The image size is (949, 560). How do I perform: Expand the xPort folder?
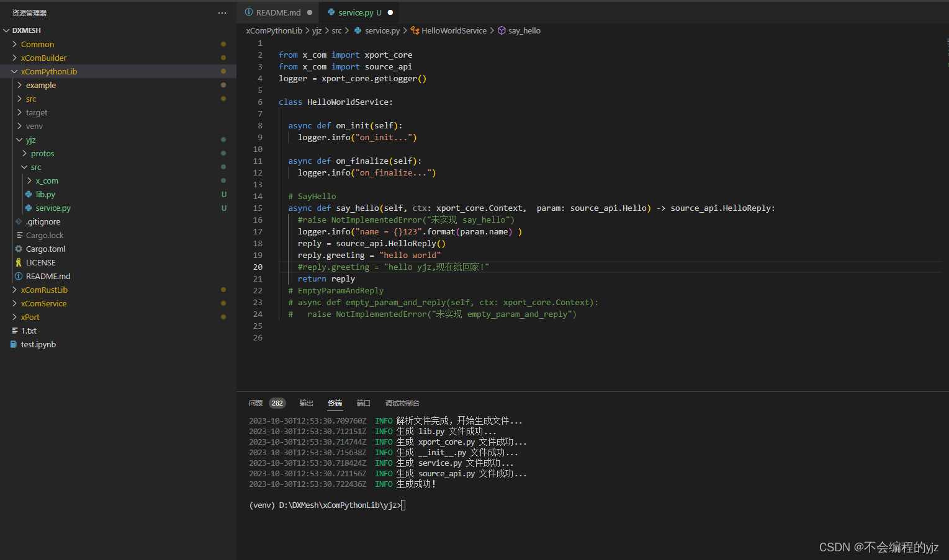click(x=14, y=317)
